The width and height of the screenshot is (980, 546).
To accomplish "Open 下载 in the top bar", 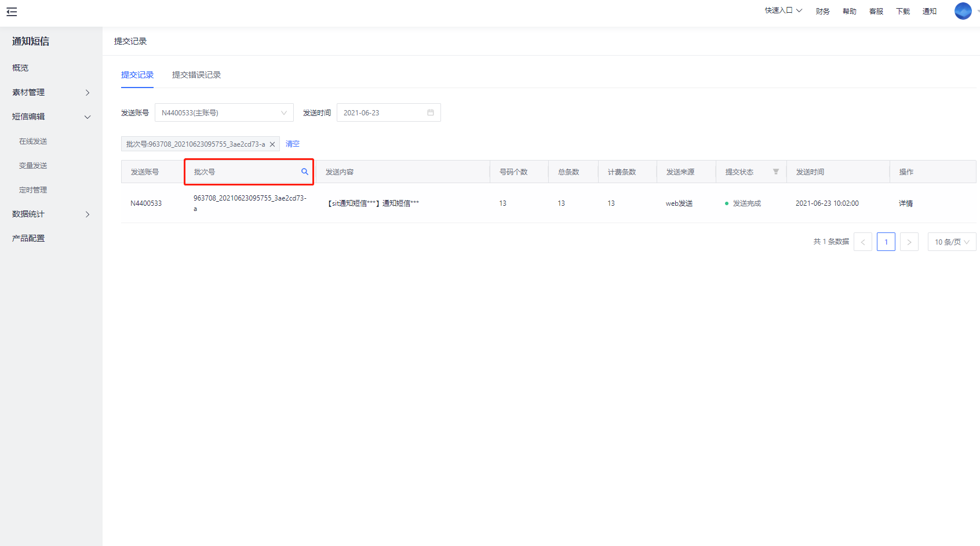I will pyautogui.click(x=903, y=11).
